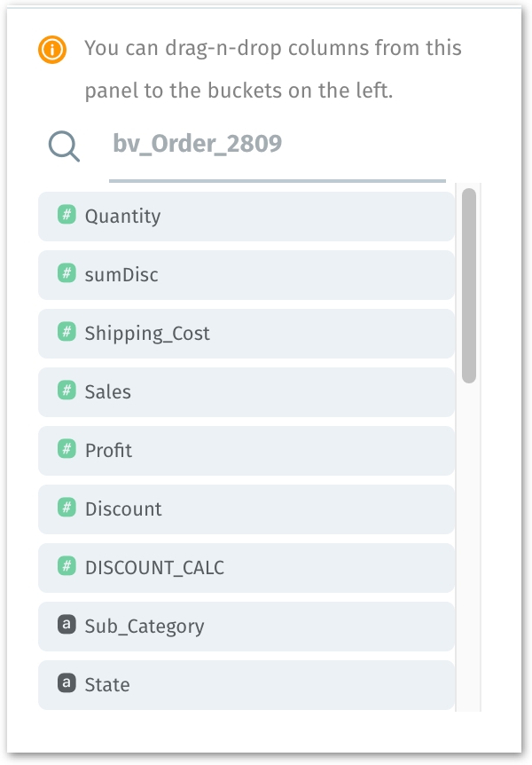This screenshot has width=532, height=765.
Task: Click the text type icon beside Sub_Category
Action: tap(66, 625)
